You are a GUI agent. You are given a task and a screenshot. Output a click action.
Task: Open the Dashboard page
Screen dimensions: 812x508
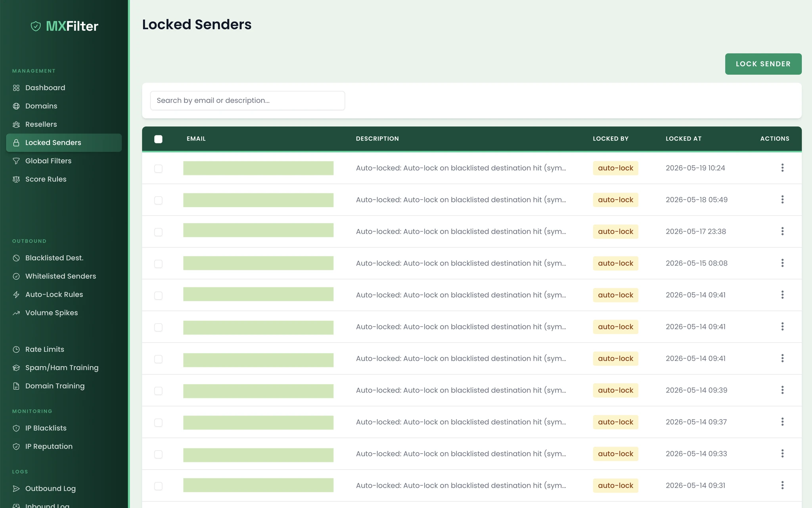(x=64, y=88)
